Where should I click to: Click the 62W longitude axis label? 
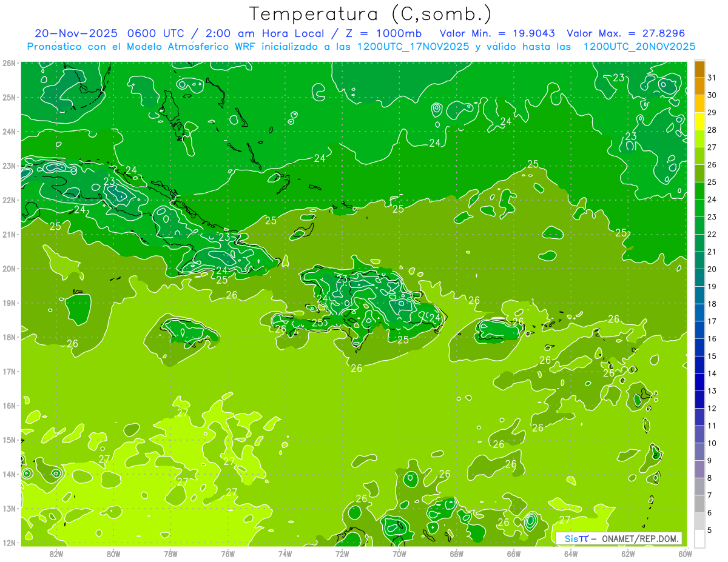tap(628, 554)
